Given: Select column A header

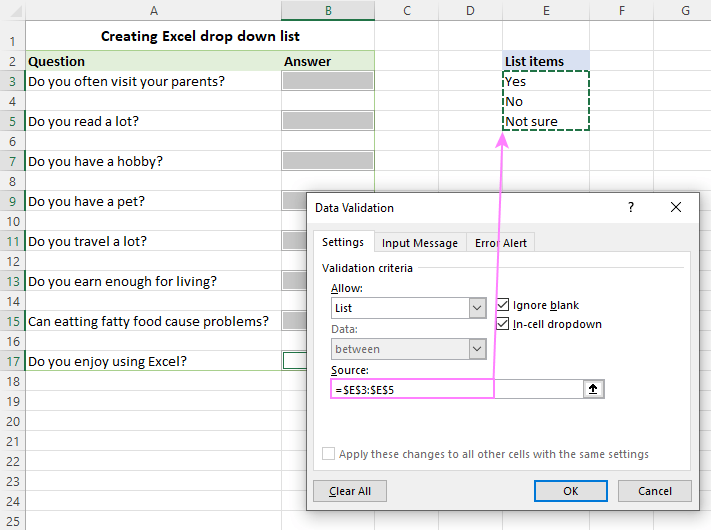Looking at the screenshot, I should 154,10.
